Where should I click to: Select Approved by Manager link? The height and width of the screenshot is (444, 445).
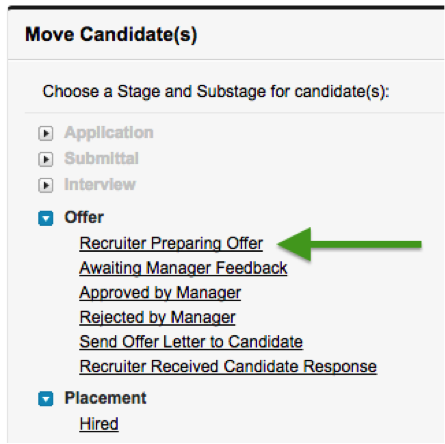tap(160, 293)
